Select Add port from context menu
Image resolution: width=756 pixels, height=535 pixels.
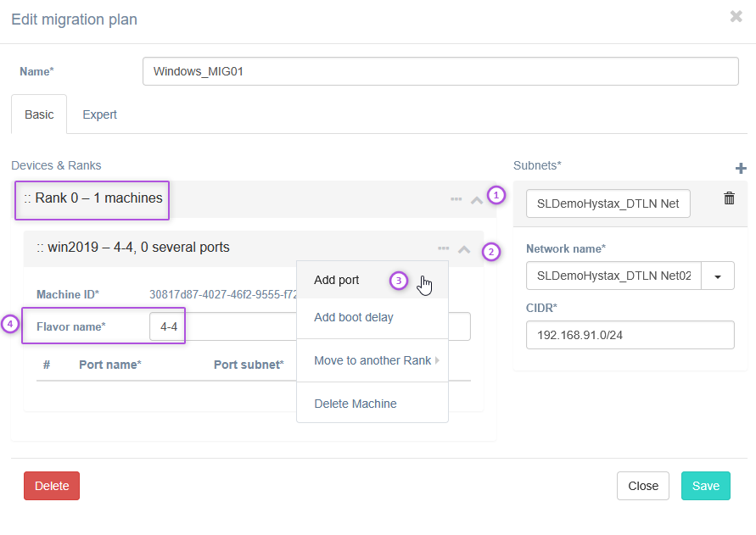click(337, 280)
